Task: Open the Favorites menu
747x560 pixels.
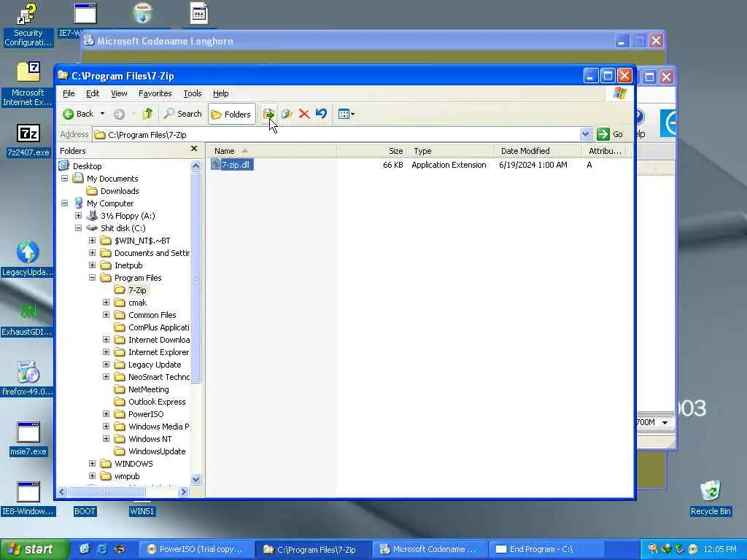Action: tap(155, 93)
